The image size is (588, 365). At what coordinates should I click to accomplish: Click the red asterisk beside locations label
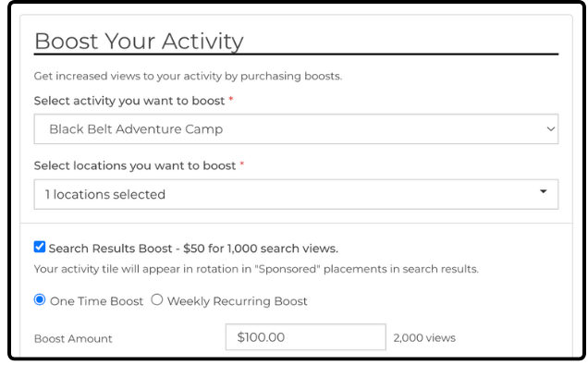pyautogui.click(x=242, y=164)
